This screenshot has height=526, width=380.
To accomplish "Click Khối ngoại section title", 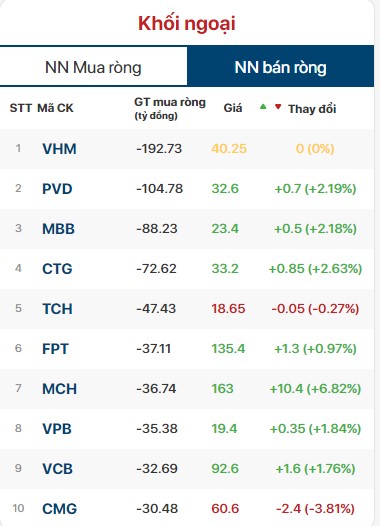I will 187,23.
